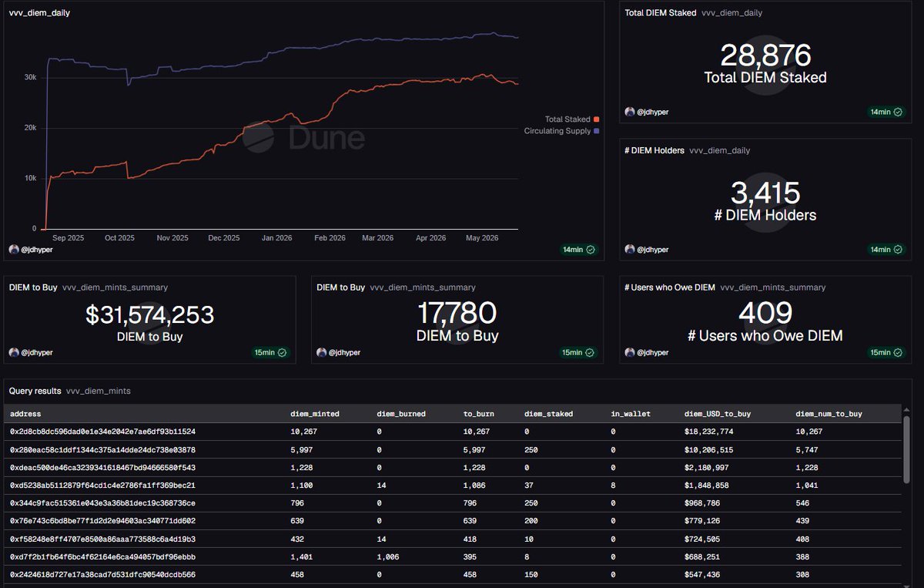The image size is (924, 588).
Task: Select address 0x76e743c6bd8be77f1d2d2e94603ac340771dd602
Action: (x=102, y=521)
